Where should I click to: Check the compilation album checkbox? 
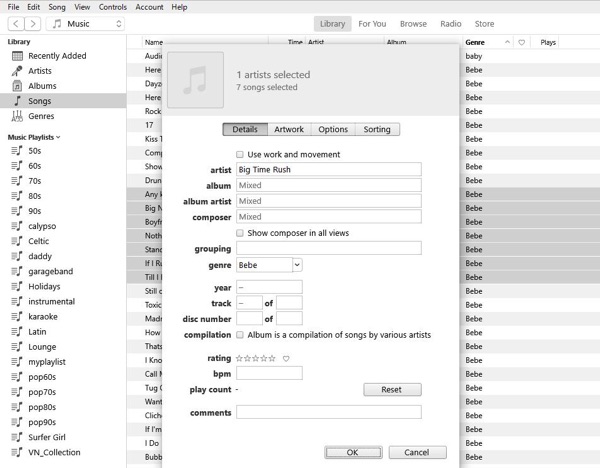click(240, 335)
